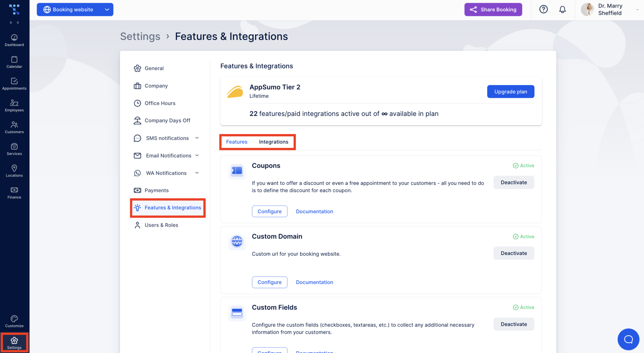Go to the Employees section
The width and height of the screenshot is (644, 353).
click(x=14, y=105)
